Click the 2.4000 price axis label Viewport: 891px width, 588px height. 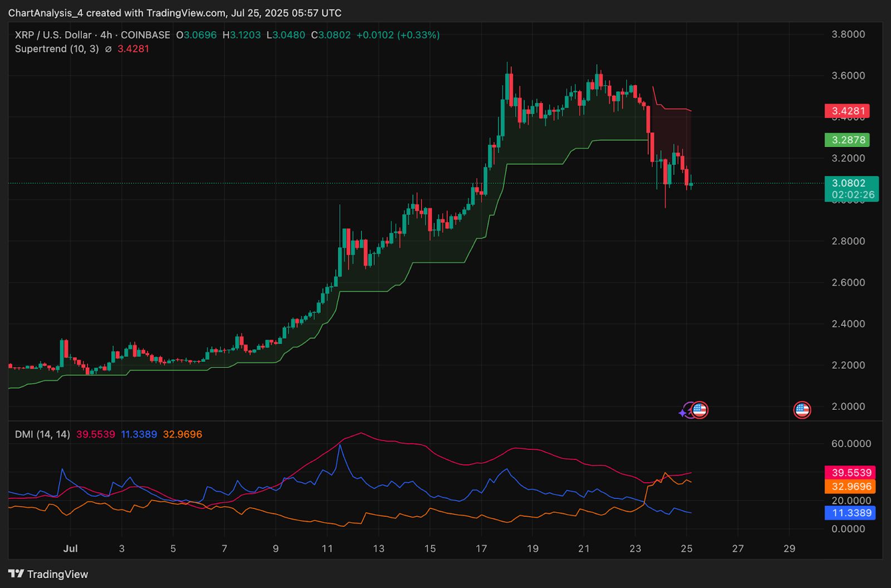[x=848, y=324]
